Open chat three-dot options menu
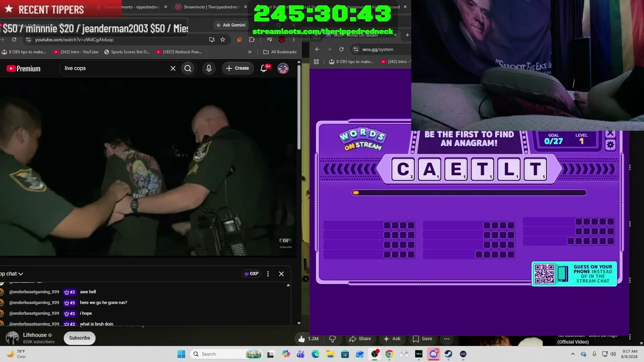The width and height of the screenshot is (644, 362). tap(268, 274)
